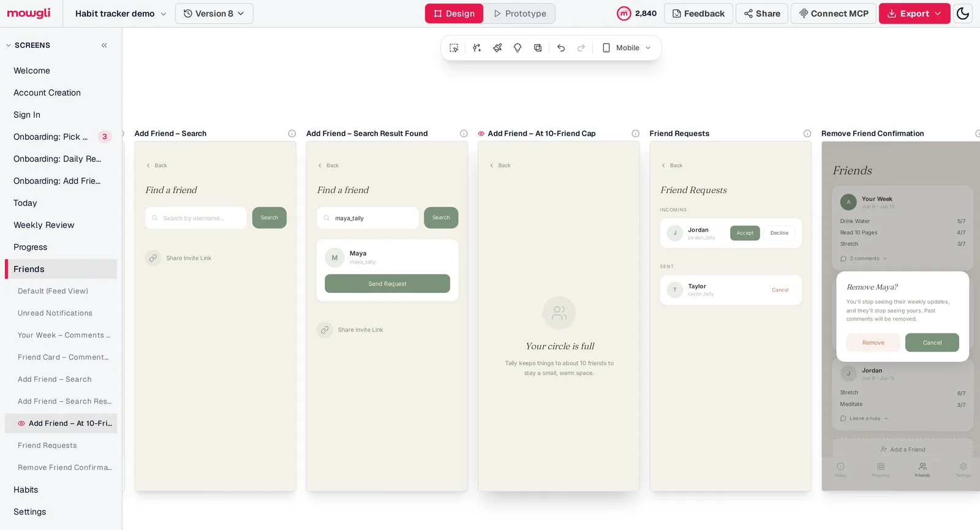Undo the last change
This screenshot has width=980, height=530.
pos(561,48)
